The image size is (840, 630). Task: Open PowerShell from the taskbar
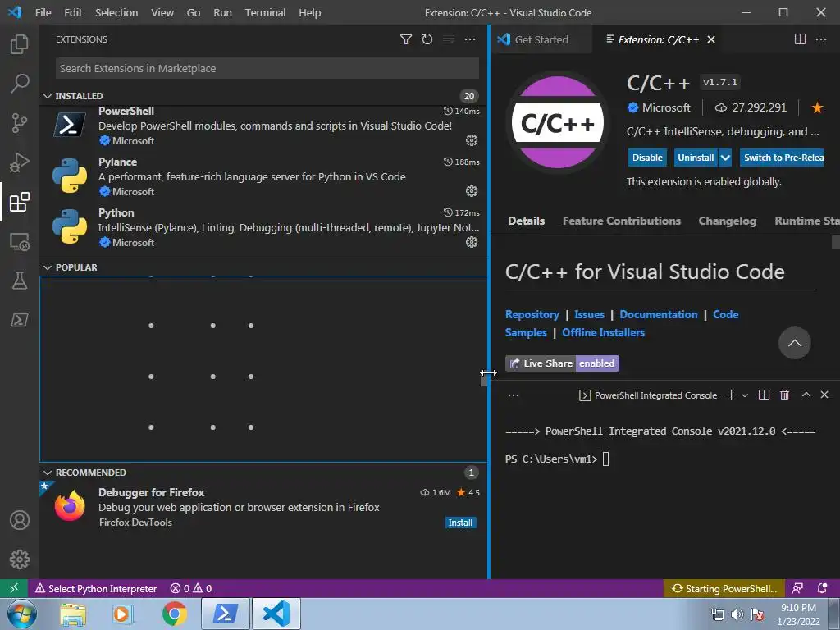pyautogui.click(x=226, y=614)
